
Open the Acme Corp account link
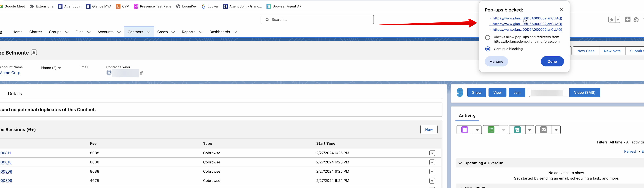(10, 73)
